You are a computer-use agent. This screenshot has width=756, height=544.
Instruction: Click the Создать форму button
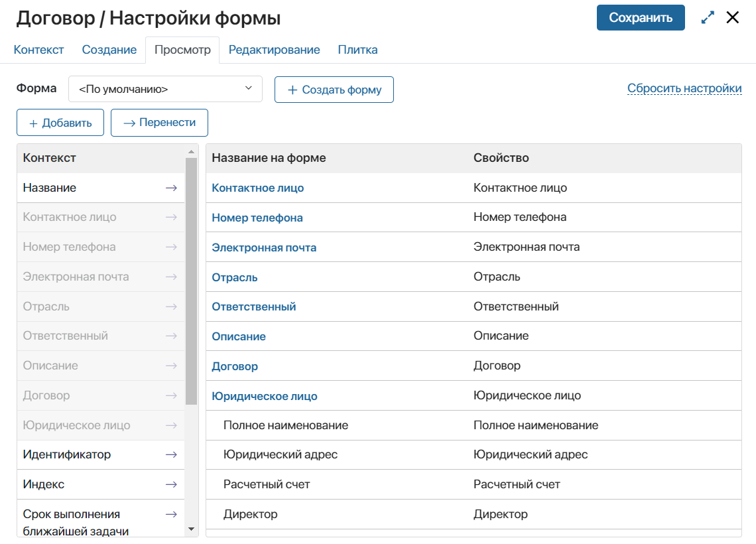pos(334,89)
